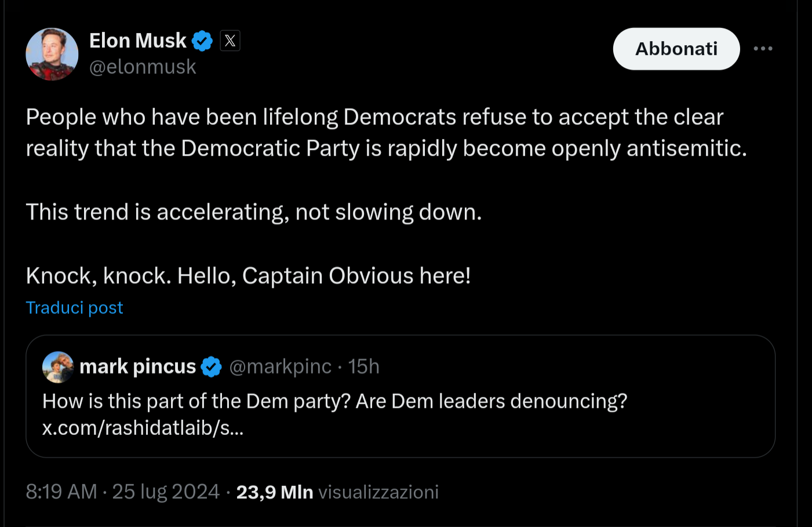
Task: Click Elon Musk's profile avatar
Action: pyautogui.click(x=52, y=53)
